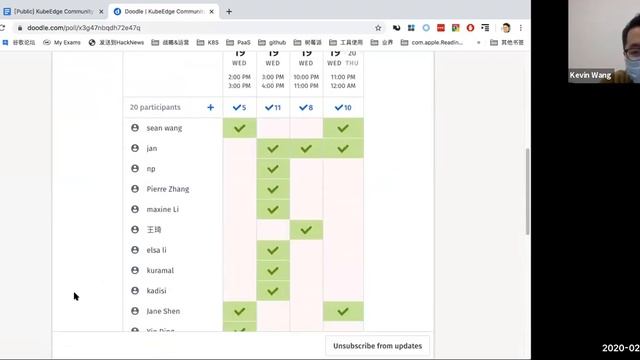The height and width of the screenshot is (360, 640).
Task: Open the Chrome three-dot menu
Action: [520, 28]
